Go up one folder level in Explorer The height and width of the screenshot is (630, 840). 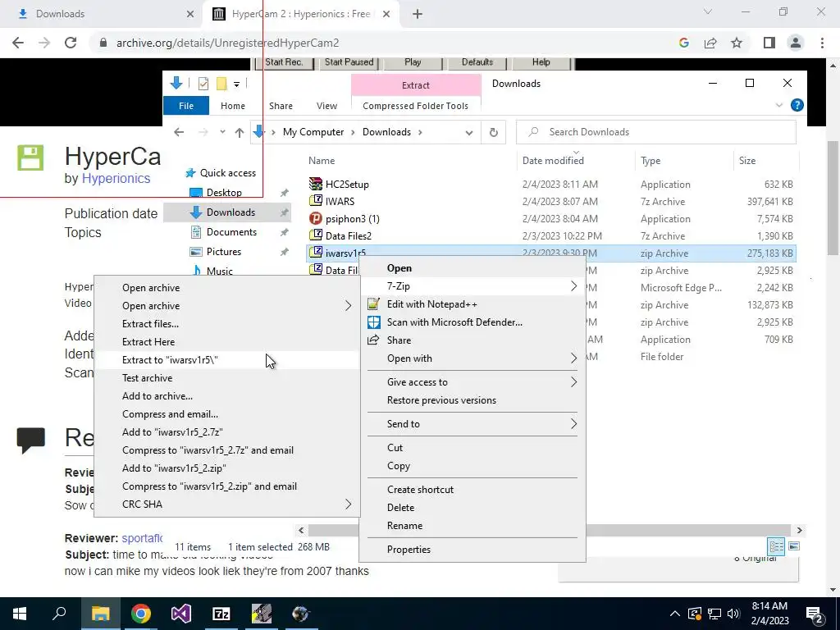239,132
